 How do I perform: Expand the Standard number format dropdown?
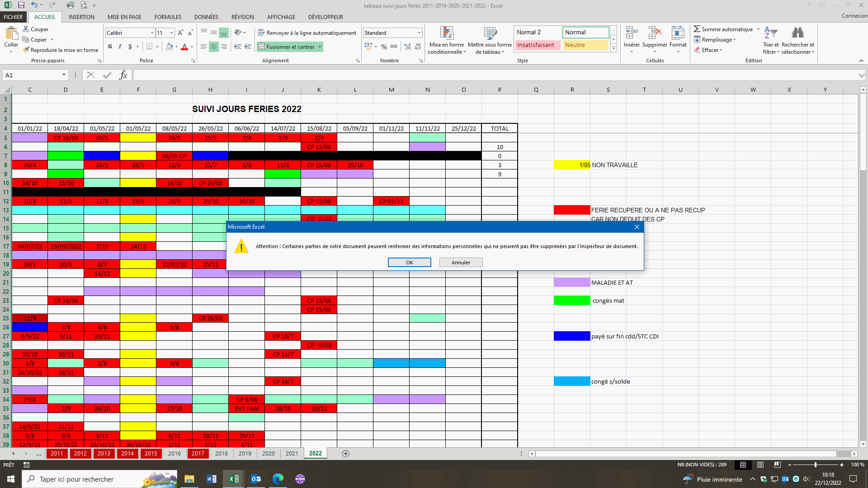coord(419,33)
